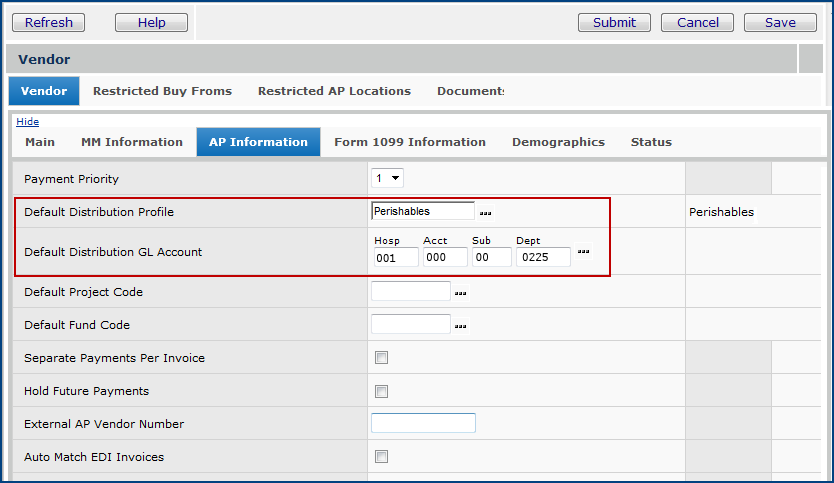
Task: Open lookup for Default Project Code
Action: [x=461, y=294]
